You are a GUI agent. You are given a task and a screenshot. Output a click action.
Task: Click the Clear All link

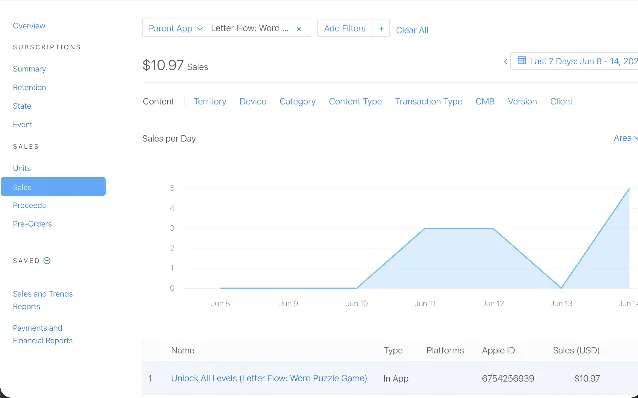tap(412, 30)
